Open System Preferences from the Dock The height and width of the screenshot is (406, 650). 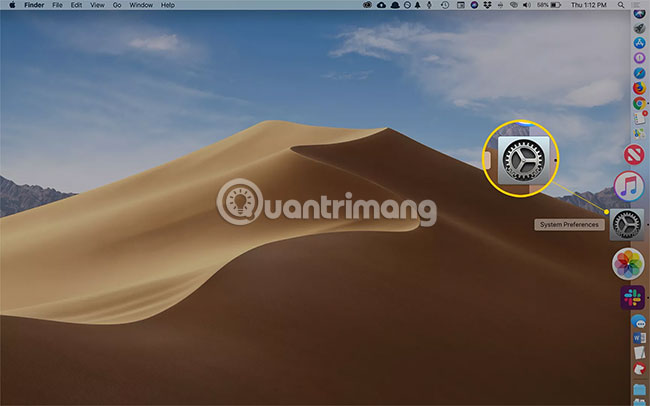point(627,224)
